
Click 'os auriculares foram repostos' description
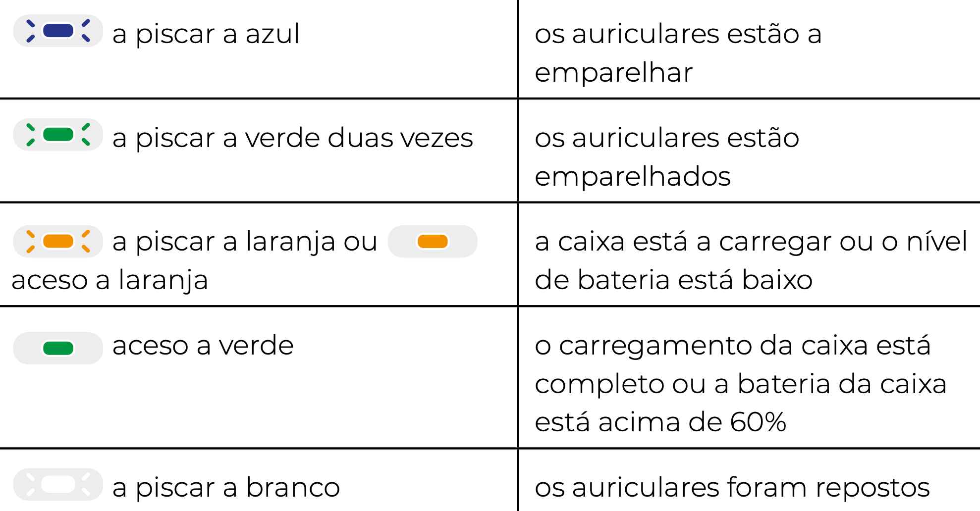[x=732, y=488]
